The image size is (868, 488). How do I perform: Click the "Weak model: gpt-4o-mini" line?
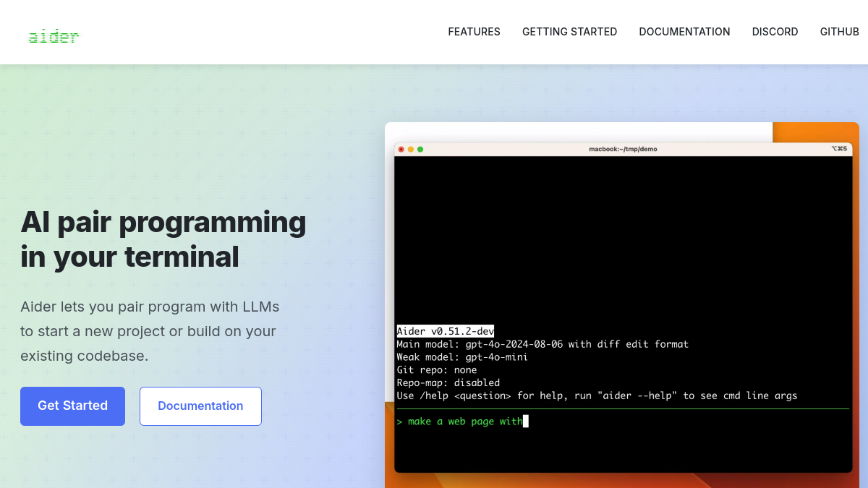pyautogui.click(x=462, y=357)
